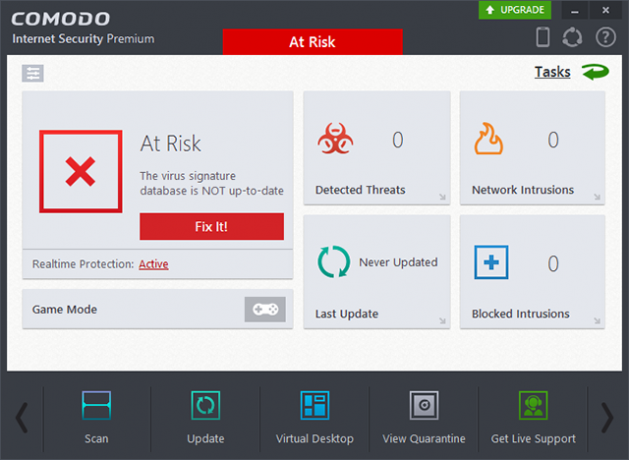The height and width of the screenshot is (460, 629).
Task: Expand Network Intrusions tile corner arrow
Action: 597,197
